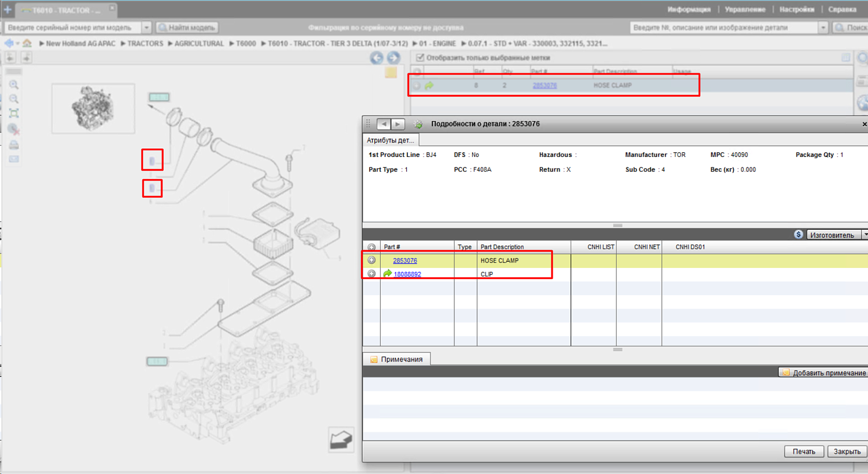Go to AGRICULTURAL in the breadcrumb
The image size is (868, 474).
tap(199, 43)
